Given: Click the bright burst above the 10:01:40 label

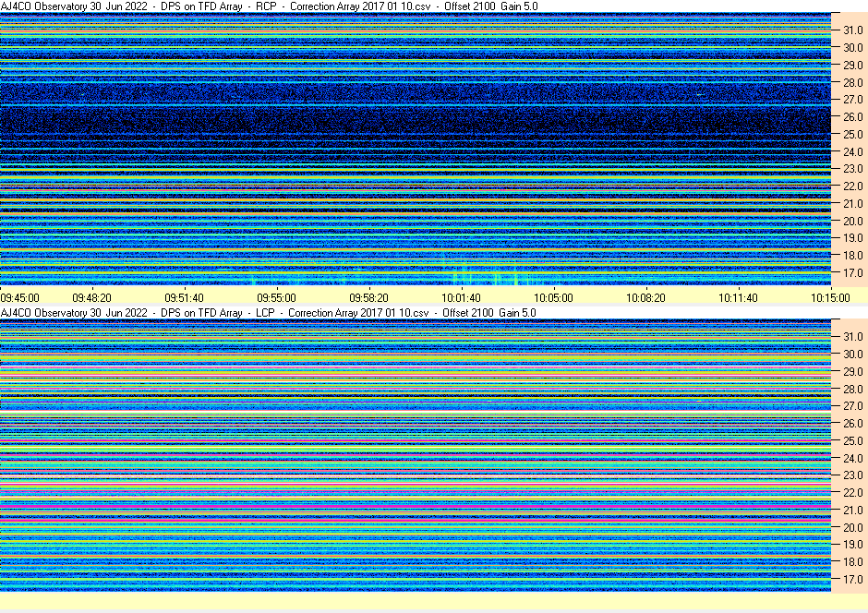Looking at the screenshot, I should (x=459, y=274).
